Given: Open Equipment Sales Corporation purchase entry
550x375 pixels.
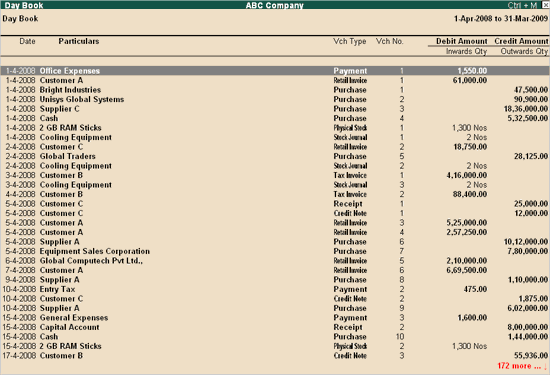Looking at the screenshot, I should point(275,251).
